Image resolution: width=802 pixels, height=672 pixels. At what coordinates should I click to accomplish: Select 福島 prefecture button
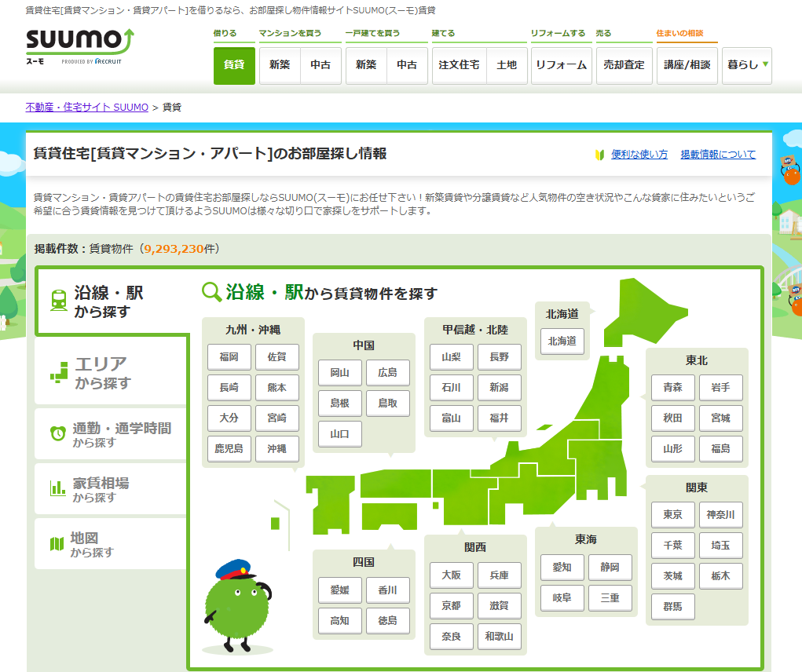coord(720,449)
